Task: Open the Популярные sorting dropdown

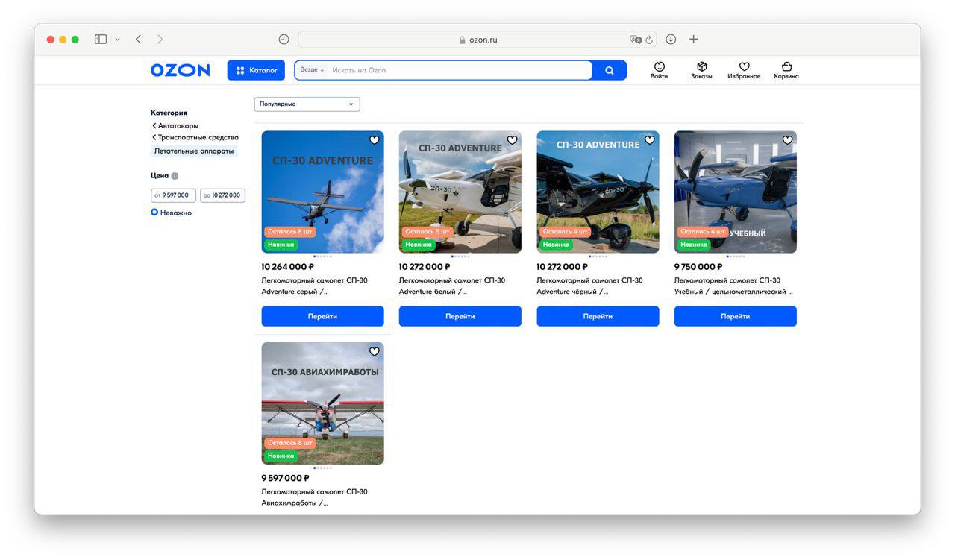Action: point(307,104)
